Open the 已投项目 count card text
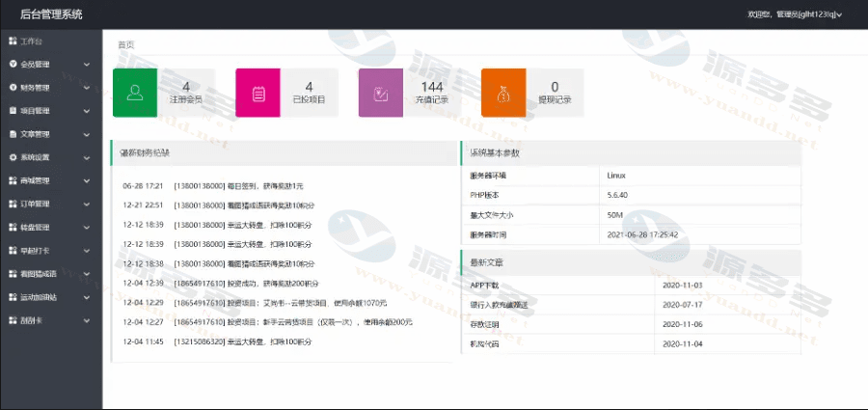 pos(309,93)
